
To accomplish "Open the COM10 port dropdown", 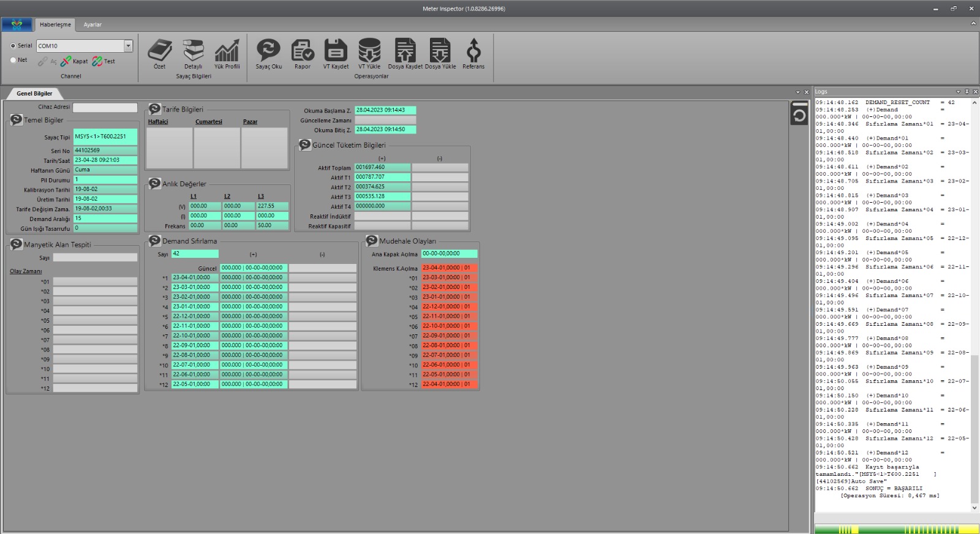I will pyautogui.click(x=128, y=46).
